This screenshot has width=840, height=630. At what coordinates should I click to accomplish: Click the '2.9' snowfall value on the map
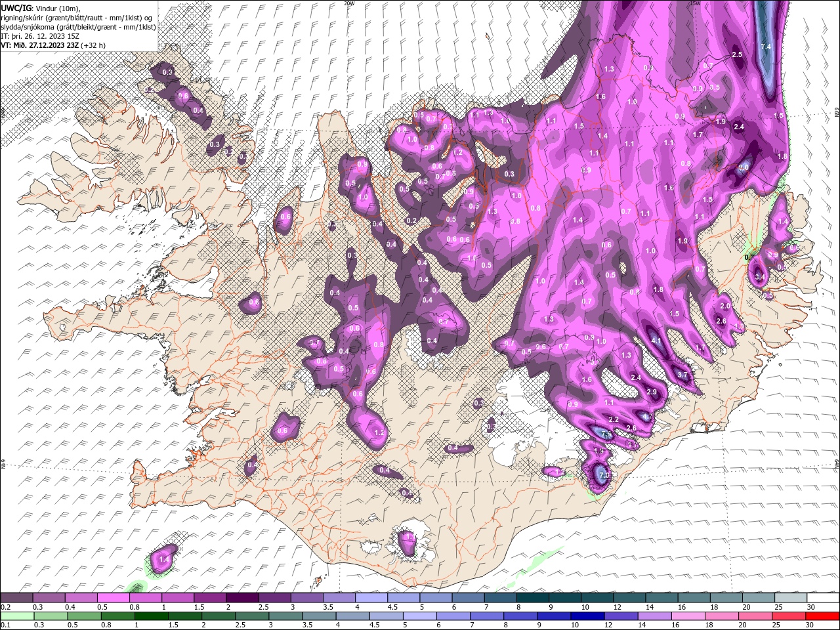click(652, 392)
